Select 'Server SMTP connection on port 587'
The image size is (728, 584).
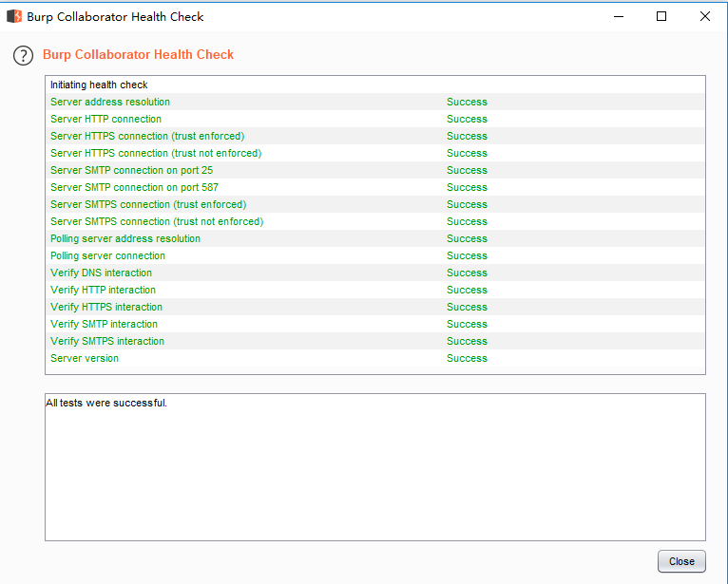click(x=375, y=187)
